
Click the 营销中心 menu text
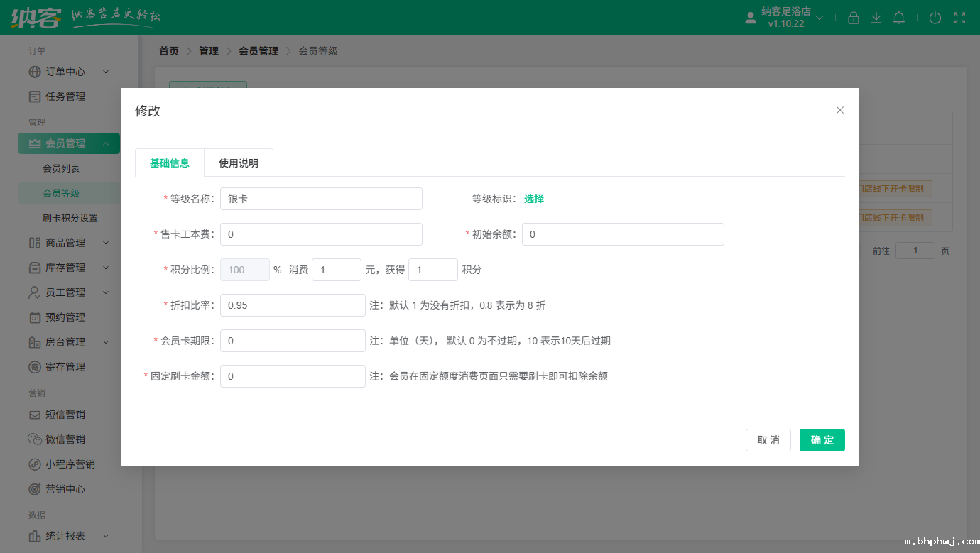pos(65,489)
